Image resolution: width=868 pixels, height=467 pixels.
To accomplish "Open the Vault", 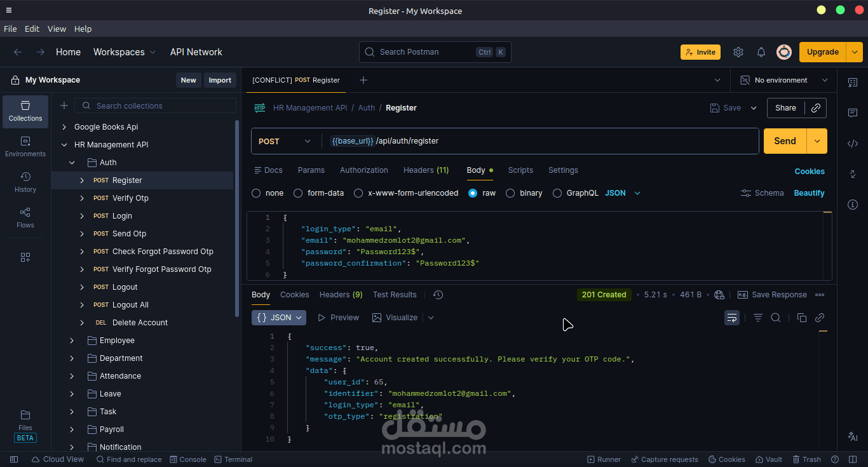I will 769,459.
